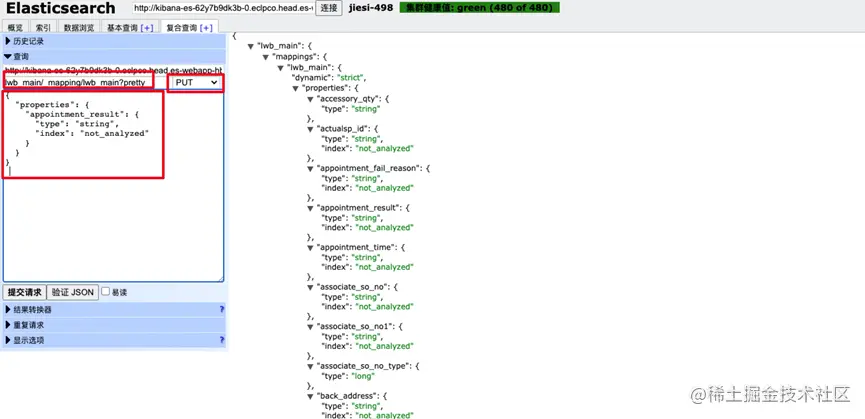Click the "dynamic": "strict" line
This screenshot has height=419, width=865.
(329, 78)
